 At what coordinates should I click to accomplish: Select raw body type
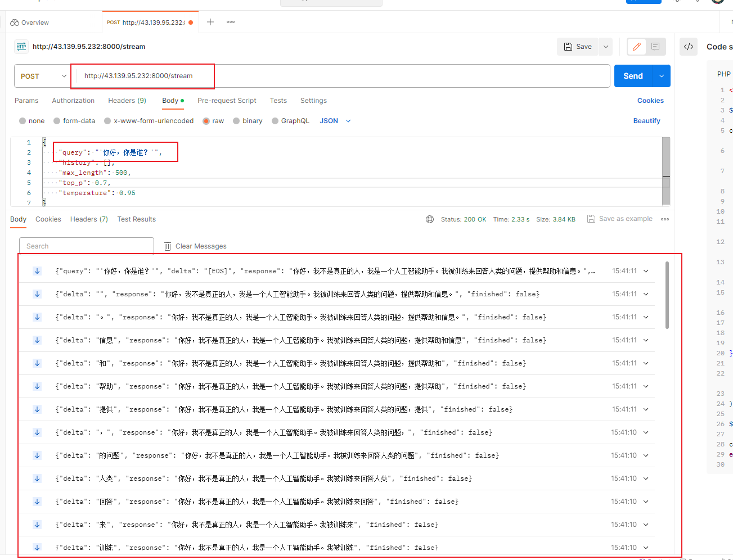[x=213, y=121]
